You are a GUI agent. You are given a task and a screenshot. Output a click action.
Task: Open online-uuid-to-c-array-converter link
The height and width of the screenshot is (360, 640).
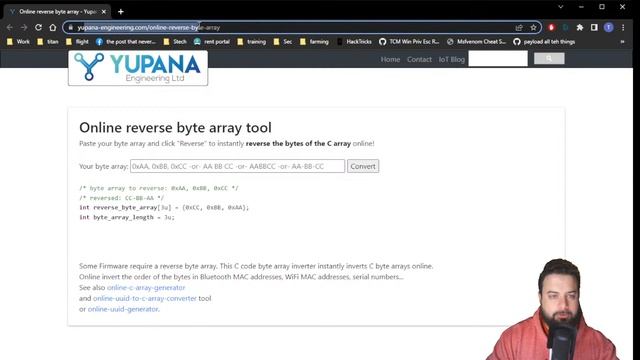pos(145,298)
